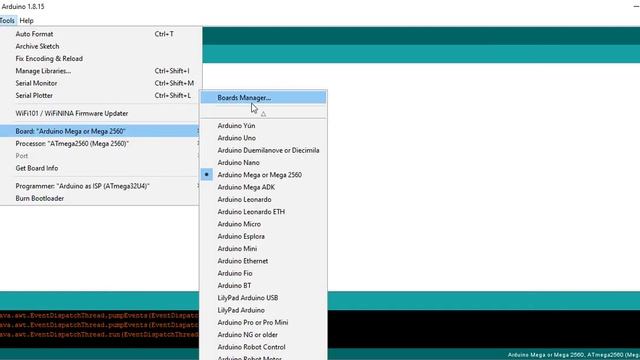Select Arduino Mini board
Viewport: 640px width, 360px height.
pos(263,248)
